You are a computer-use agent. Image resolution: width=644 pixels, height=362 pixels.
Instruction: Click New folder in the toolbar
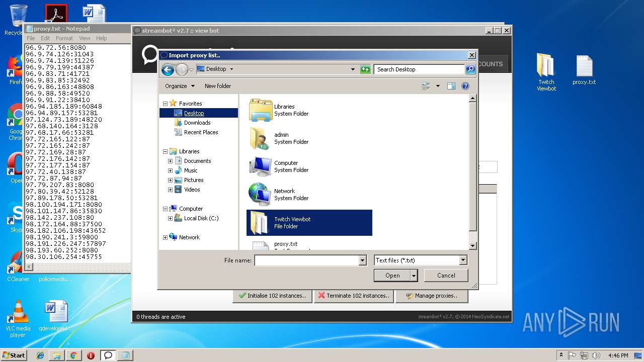point(218,86)
